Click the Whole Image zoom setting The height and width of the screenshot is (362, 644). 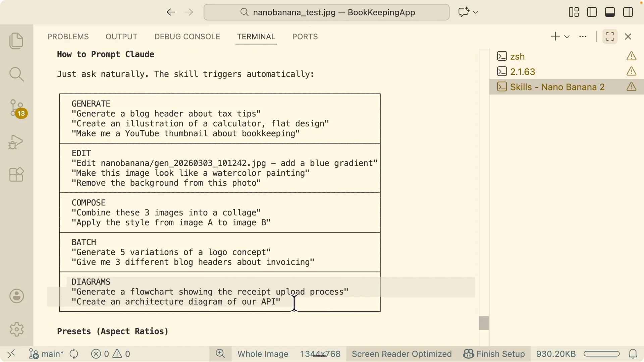coord(263,354)
